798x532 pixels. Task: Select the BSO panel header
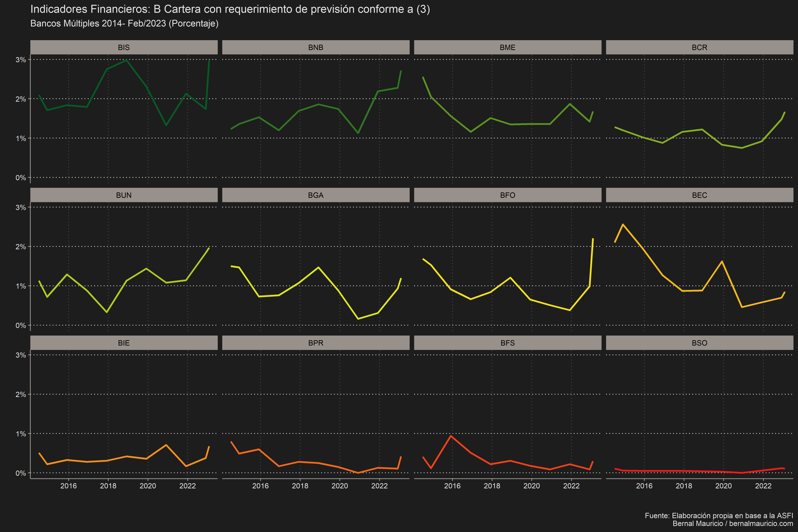[700, 343]
